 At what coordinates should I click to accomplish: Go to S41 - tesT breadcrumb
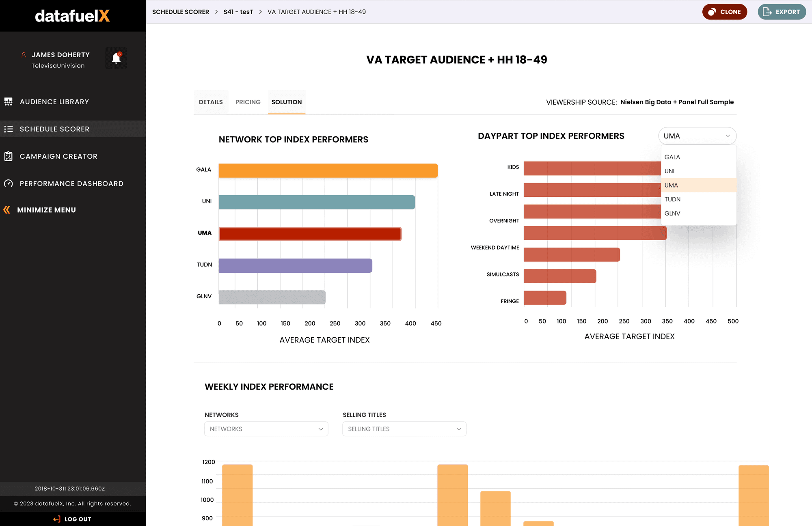238,12
